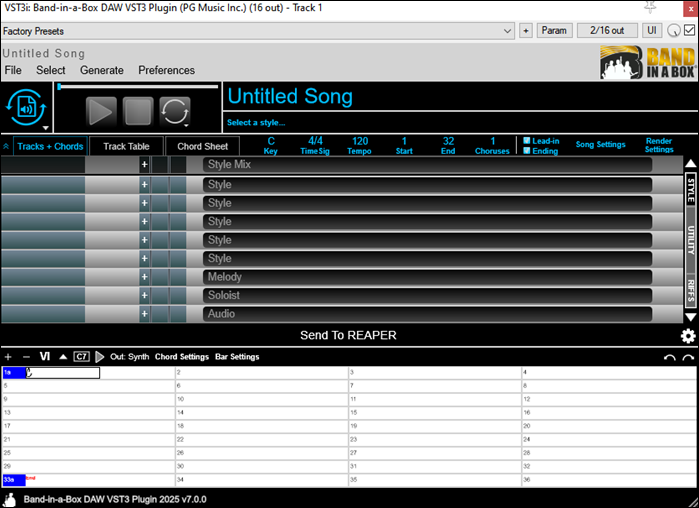Toggle the VI roman numeral display icon

pos(45,356)
